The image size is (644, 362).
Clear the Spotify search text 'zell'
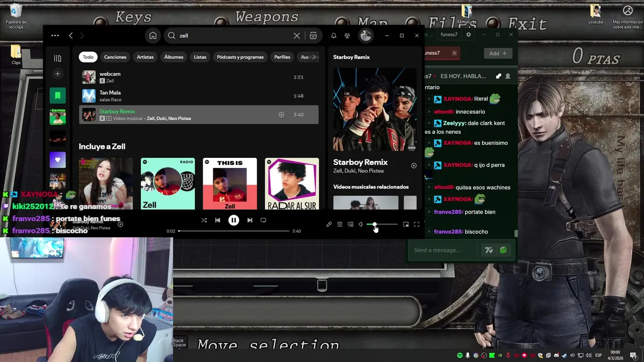pos(297,36)
